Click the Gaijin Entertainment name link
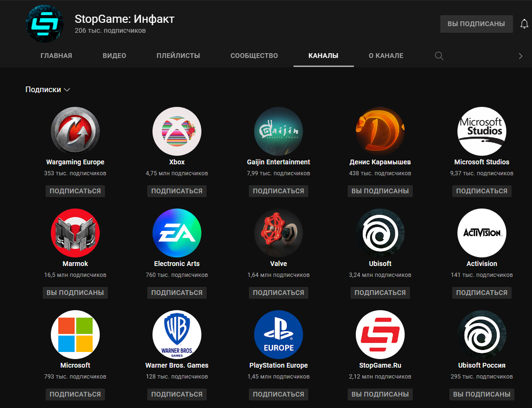532x408 pixels. 278,162
